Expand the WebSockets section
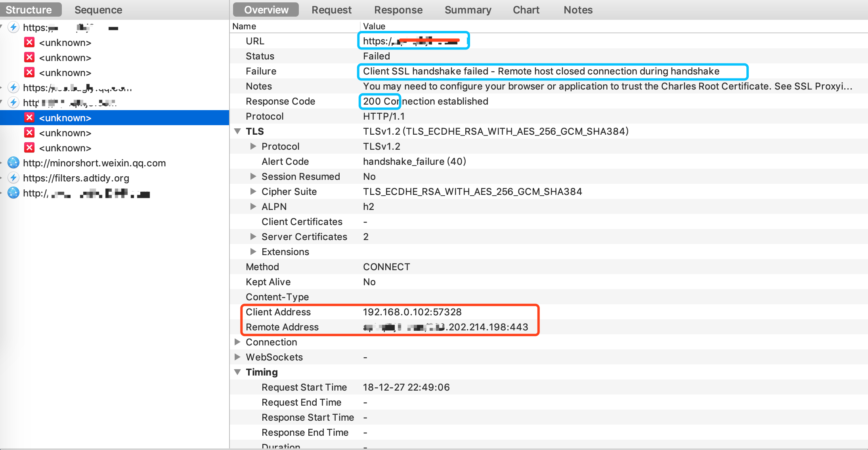This screenshot has height=450, width=868. (237, 357)
